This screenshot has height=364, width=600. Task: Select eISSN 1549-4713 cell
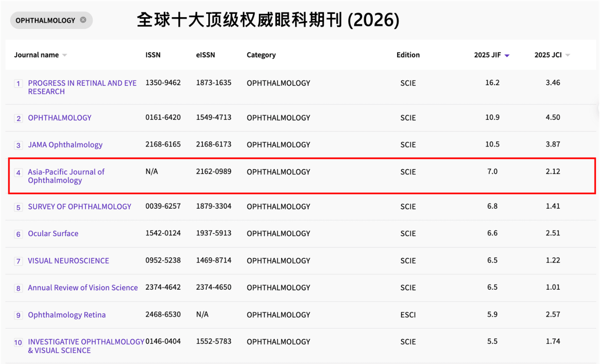click(214, 117)
